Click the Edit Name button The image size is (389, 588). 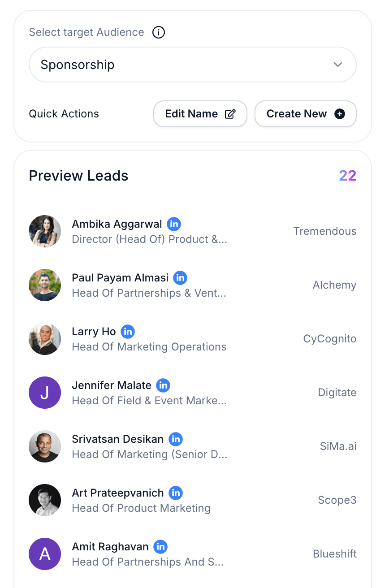pyautogui.click(x=200, y=114)
